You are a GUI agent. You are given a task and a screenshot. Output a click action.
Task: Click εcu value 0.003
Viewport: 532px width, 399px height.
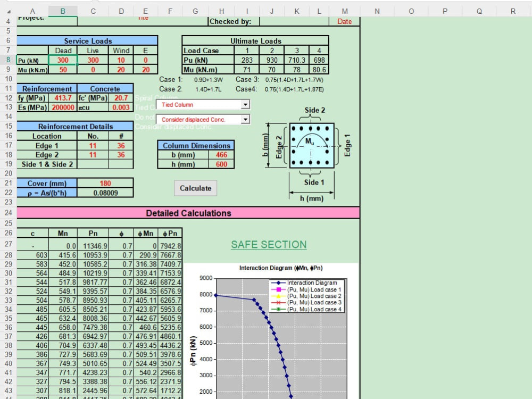point(121,107)
